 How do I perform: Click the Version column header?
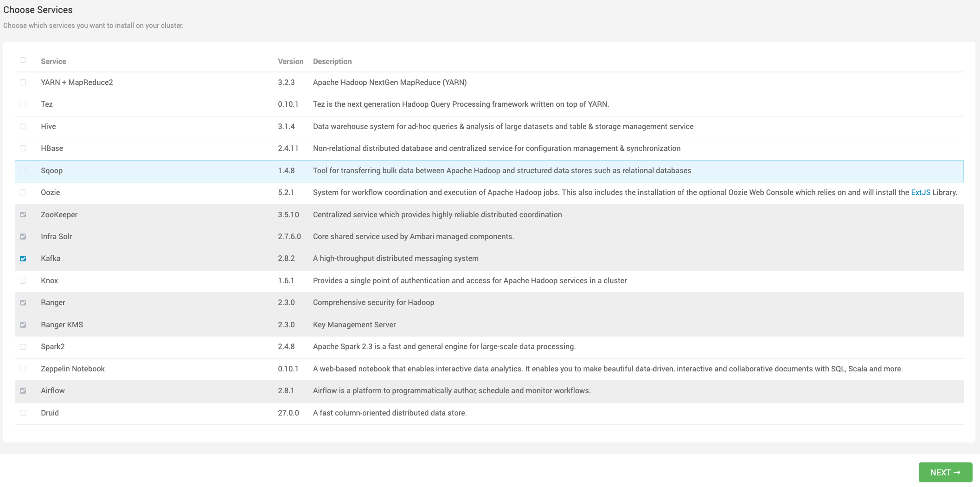tap(291, 61)
